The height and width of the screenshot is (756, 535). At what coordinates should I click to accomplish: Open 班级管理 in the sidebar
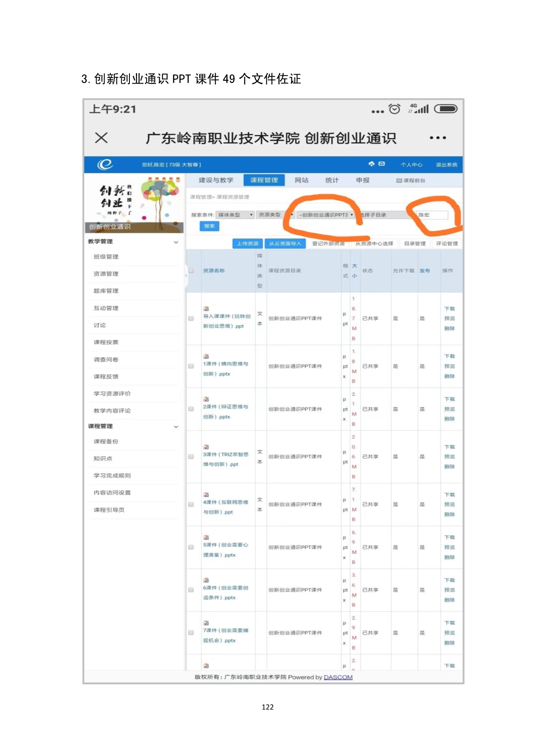click(106, 257)
